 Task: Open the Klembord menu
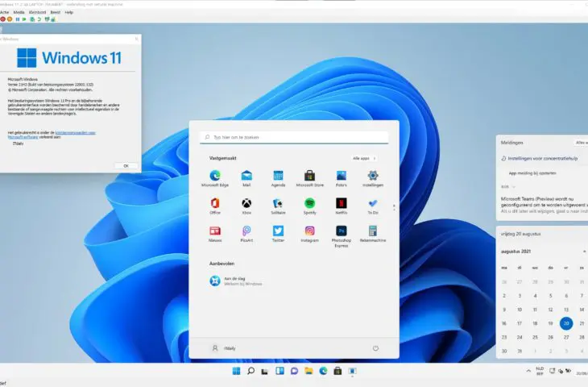click(x=37, y=12)
